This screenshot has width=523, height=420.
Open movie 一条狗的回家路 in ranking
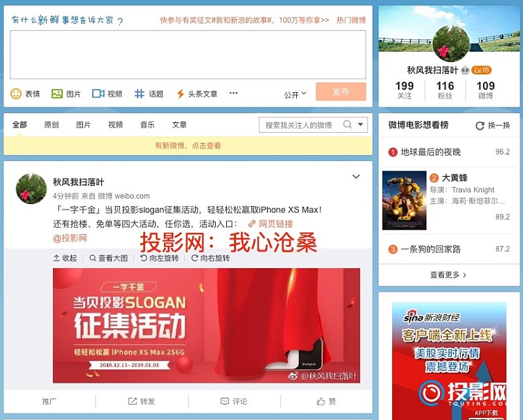click(431, 249)
